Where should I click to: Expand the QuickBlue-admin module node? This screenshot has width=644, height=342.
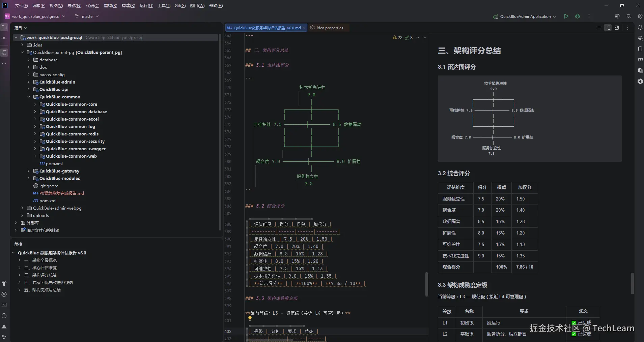(x=29, y=82)
